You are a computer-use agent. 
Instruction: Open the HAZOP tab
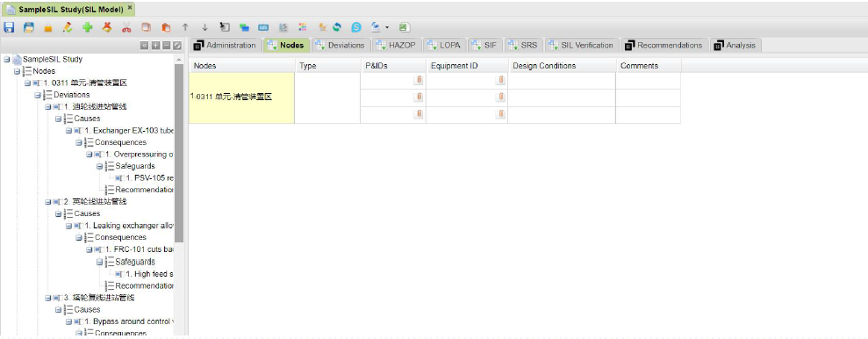[x=397, y=46]
